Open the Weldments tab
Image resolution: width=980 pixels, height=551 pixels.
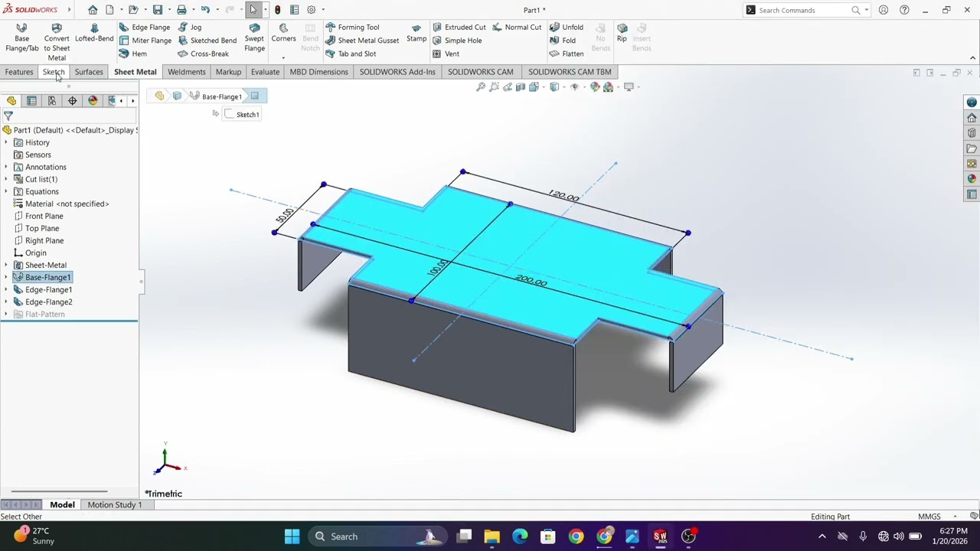187,72
